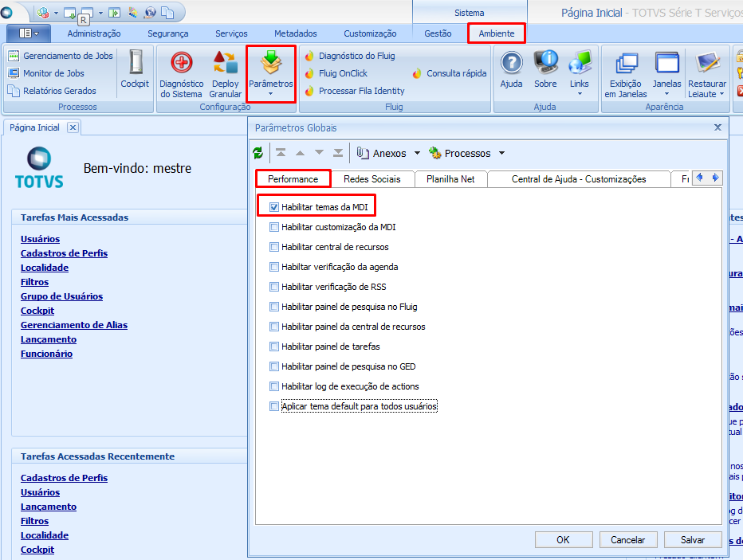Open Grupo de Usuários link
743x560 pixels.
coord(61,296)
